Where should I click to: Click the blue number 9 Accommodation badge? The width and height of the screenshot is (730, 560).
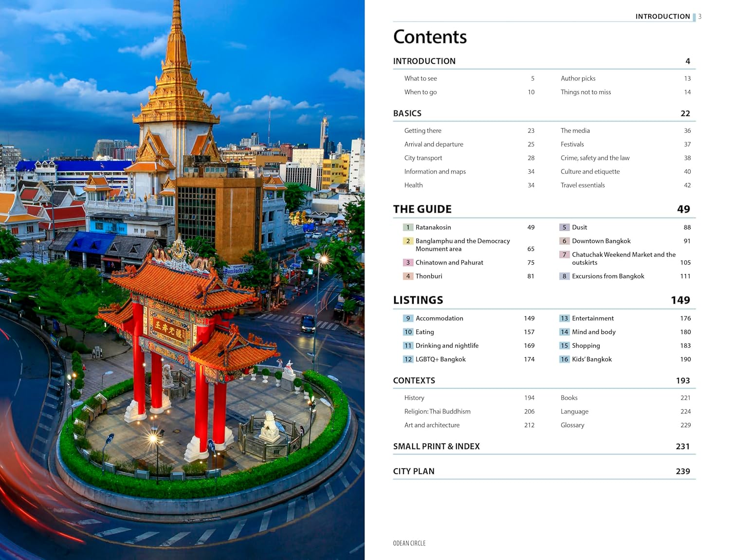[x=408, y=318]
